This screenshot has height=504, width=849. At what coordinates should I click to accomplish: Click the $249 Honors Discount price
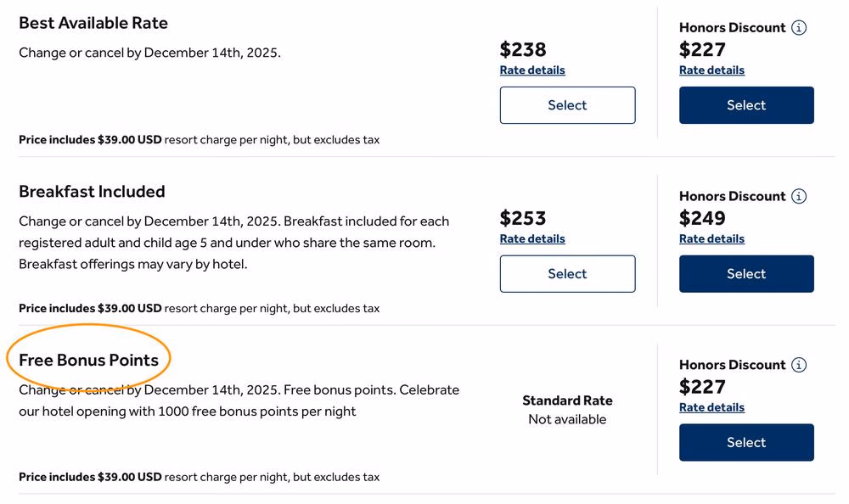(702, 218)
